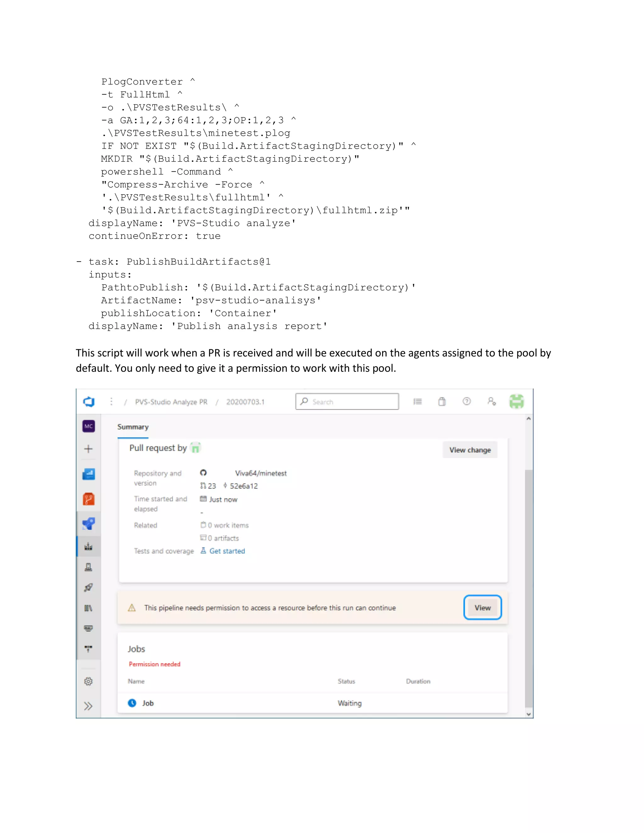Select the Summary tab
This screenshot has height=833, width=644.
pyautogui.click(x=133, y=427)
